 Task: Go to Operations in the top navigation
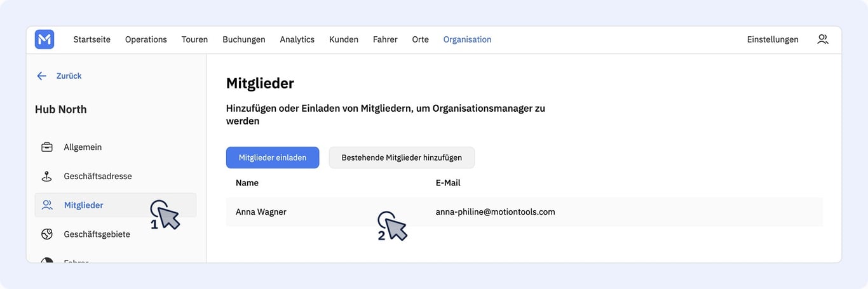click(x=146, y=39)
